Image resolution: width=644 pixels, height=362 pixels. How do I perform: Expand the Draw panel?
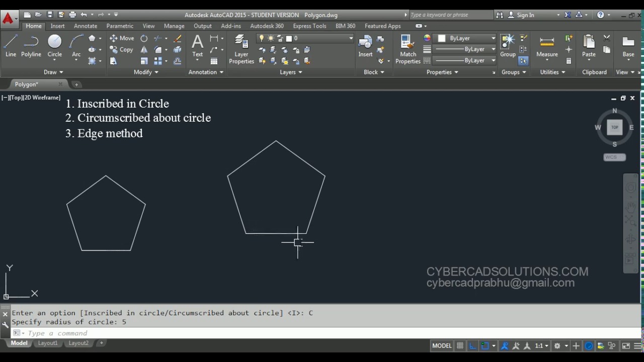click(53, 72)
